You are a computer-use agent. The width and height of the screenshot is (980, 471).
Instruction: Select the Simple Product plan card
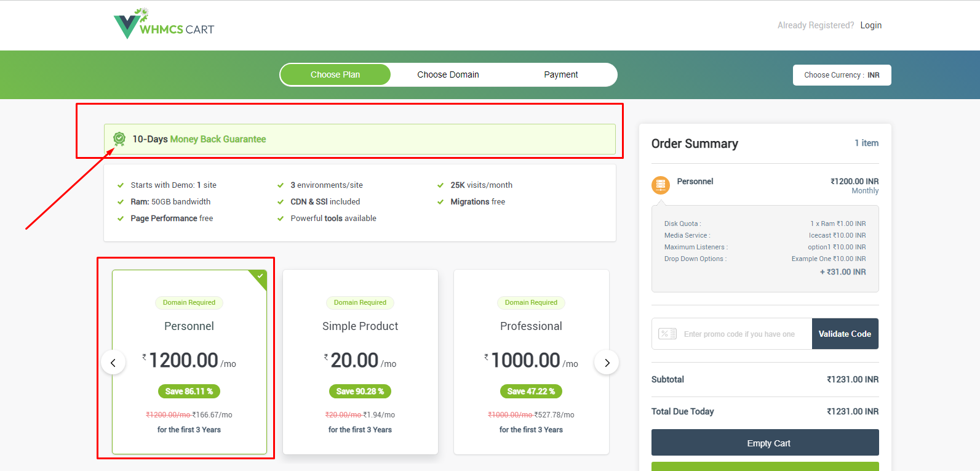360,361
